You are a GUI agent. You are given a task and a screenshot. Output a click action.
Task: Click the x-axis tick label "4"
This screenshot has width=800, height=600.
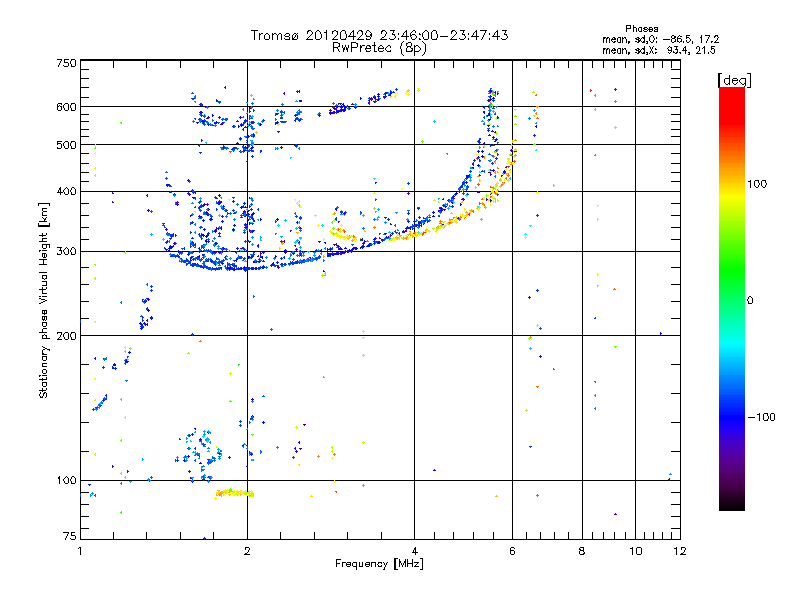pyautogui.click(x=414, y=551)
